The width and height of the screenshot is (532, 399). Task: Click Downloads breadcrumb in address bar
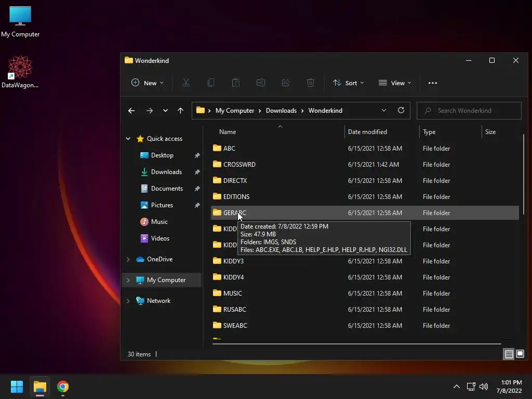[281, 111]
